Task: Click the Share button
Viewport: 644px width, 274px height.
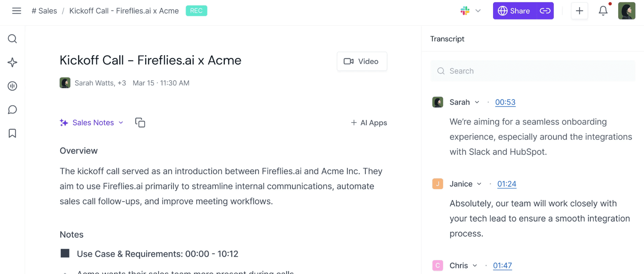Action: tap(514, 11)
